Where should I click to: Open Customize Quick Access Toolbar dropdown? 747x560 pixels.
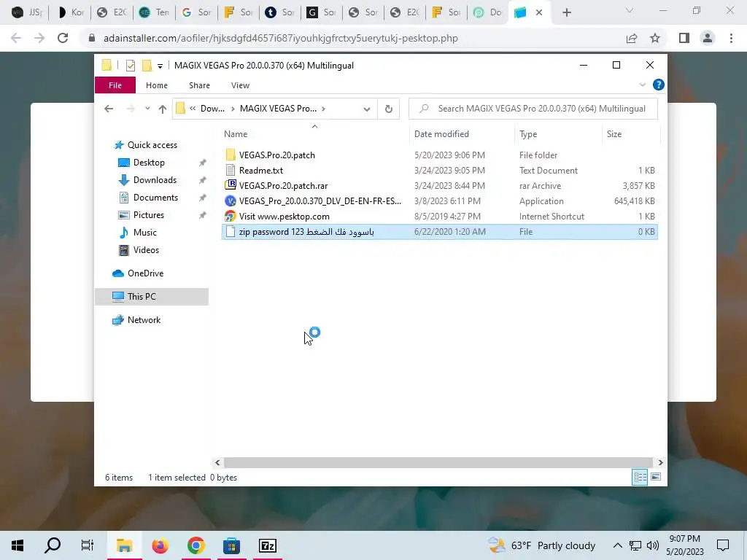[160, 66]
